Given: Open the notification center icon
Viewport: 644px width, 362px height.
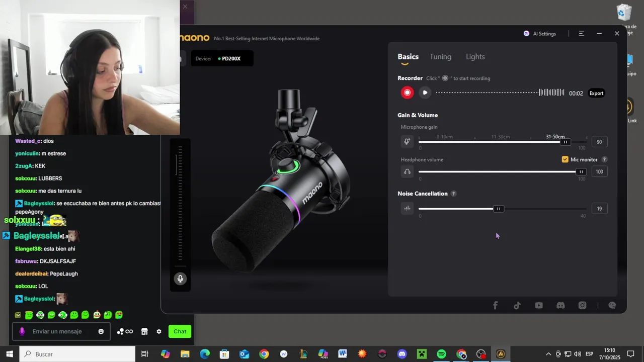Looking at the screenshot, I should point(630,354).
